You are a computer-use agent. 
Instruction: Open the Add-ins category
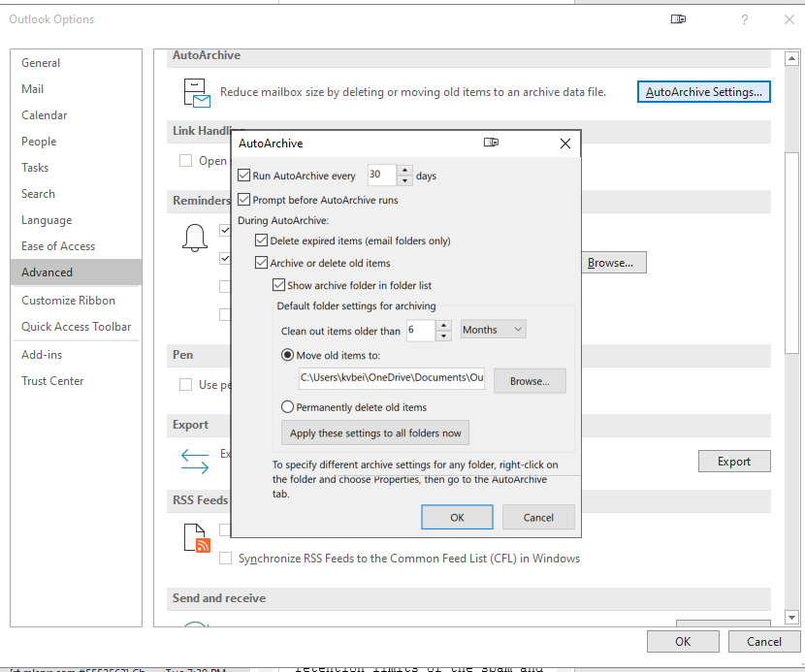click(x=76, y=355)
